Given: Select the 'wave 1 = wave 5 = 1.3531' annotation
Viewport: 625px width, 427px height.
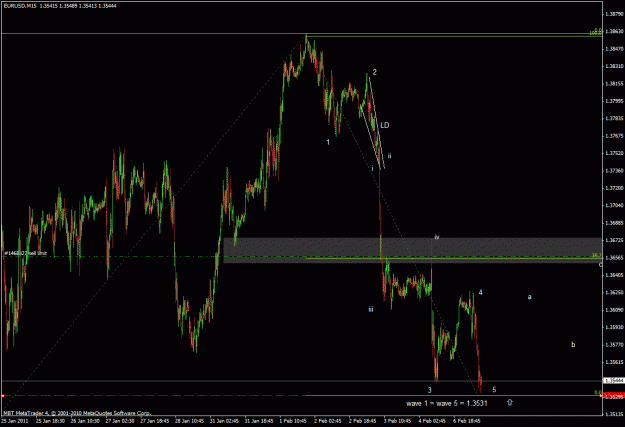Looking at the screenshot, I should 446,403.
